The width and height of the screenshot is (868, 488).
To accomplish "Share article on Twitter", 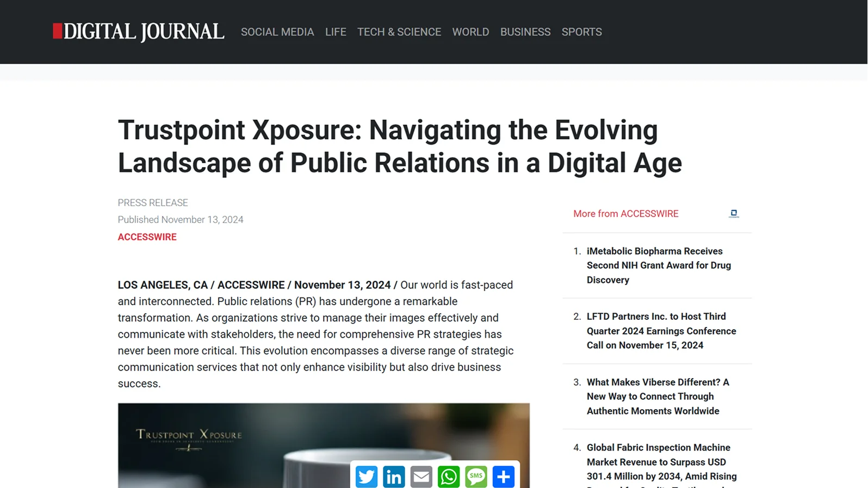I will click(367, 477).
